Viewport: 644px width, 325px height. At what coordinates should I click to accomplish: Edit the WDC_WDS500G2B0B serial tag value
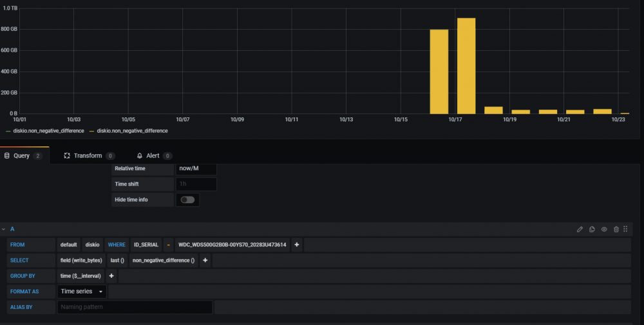(232, 245)
